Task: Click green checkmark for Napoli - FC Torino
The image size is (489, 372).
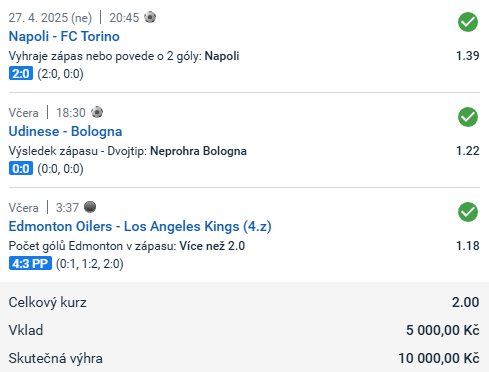Action: click(x=468, y=22)
